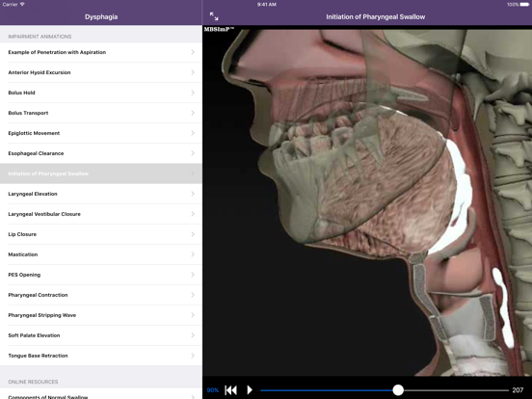Screen dimensions: 532x399
Task: Click the 9:41 AM clock
Action: coord(267,5)
